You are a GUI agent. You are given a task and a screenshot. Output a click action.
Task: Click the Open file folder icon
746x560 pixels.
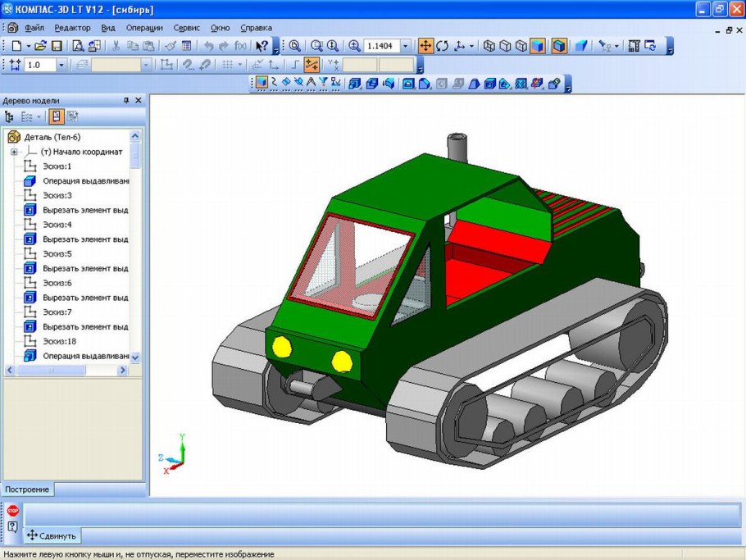click(40, 46)
